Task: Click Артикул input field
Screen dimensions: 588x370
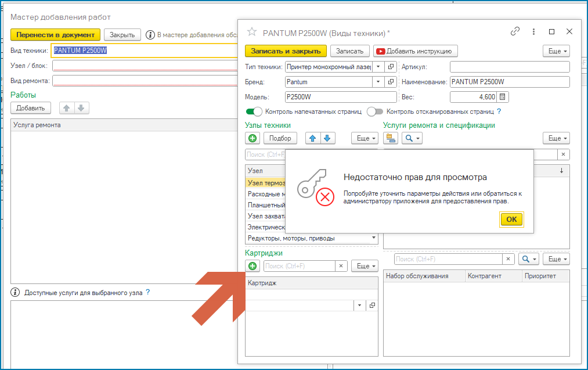Action: 510,67
